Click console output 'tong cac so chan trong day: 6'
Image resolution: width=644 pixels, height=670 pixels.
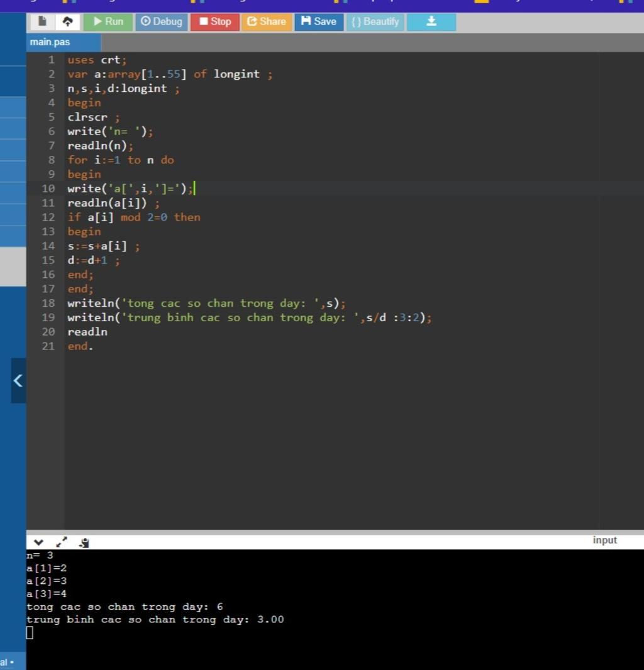[x=125, y=607]
